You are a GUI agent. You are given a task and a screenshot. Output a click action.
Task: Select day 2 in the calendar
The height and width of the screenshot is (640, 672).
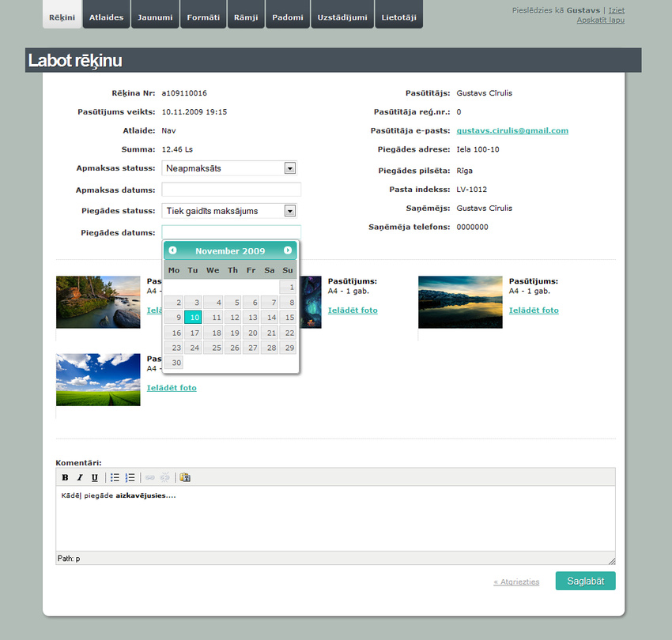pos(174,303)
